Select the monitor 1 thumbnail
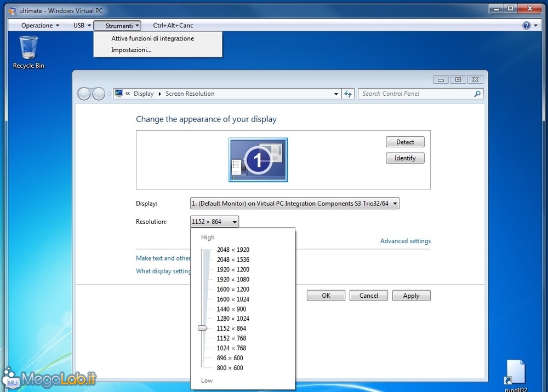 pos(258,159)
